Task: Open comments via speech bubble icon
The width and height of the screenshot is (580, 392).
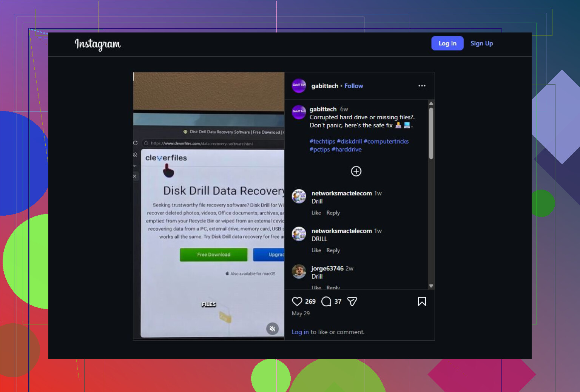Action: coord(326,301)
